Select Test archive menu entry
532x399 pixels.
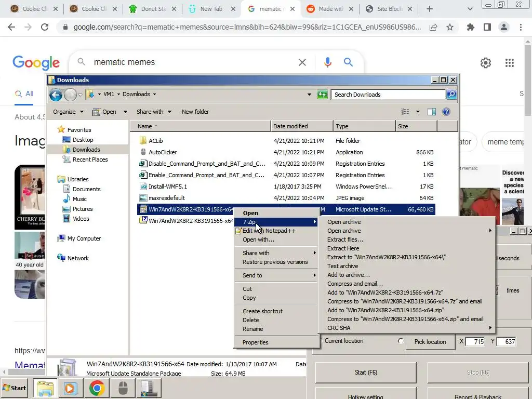pyautogui.click(x=343, y=266)
